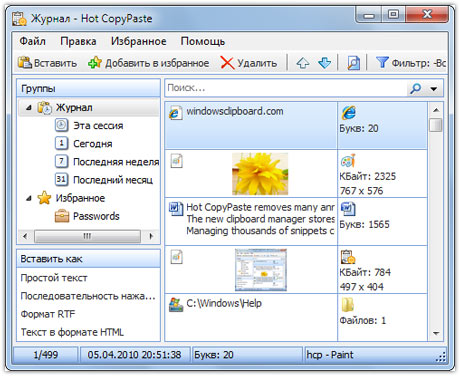Collapse the Избранное tree node
The image size is (460, 376).
29,198
